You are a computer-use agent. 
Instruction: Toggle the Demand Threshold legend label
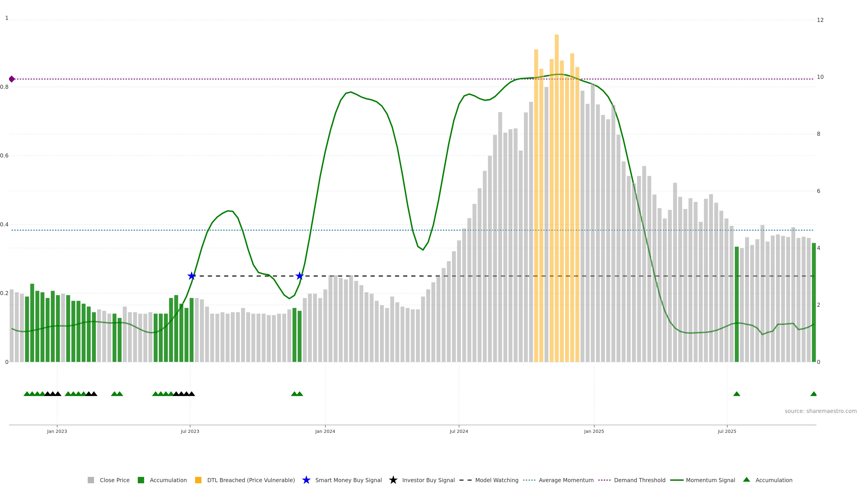[639, 480]
